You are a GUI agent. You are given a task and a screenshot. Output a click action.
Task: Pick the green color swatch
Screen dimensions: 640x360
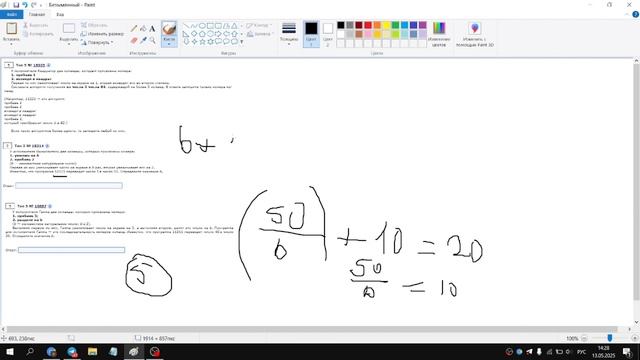(x=395, y=25)
